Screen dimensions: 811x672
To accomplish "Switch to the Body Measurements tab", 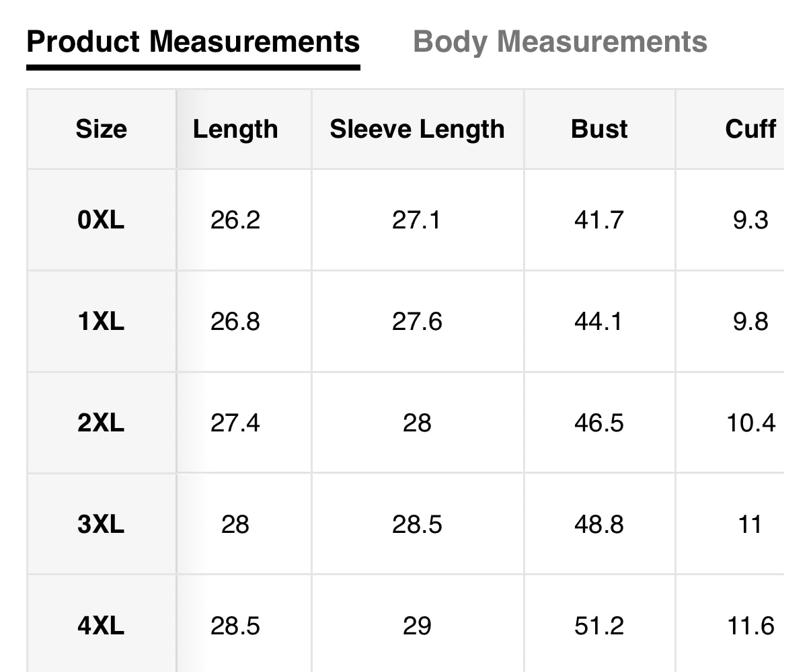I will [559, 42].
